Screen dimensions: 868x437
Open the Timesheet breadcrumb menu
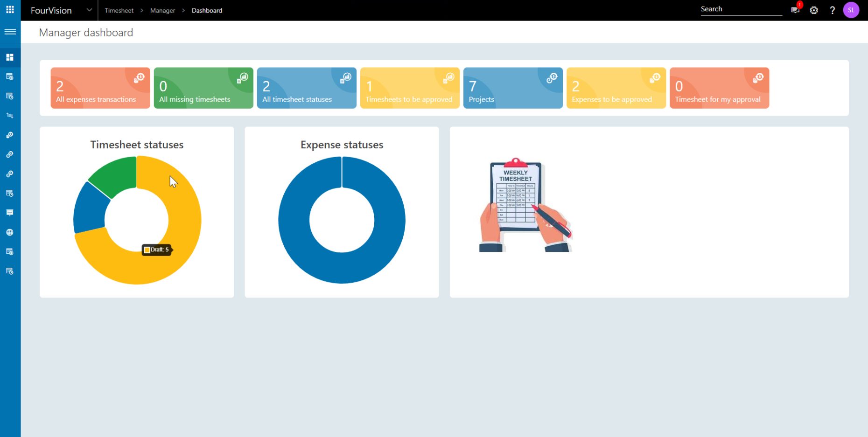click(x=119, y=10)
